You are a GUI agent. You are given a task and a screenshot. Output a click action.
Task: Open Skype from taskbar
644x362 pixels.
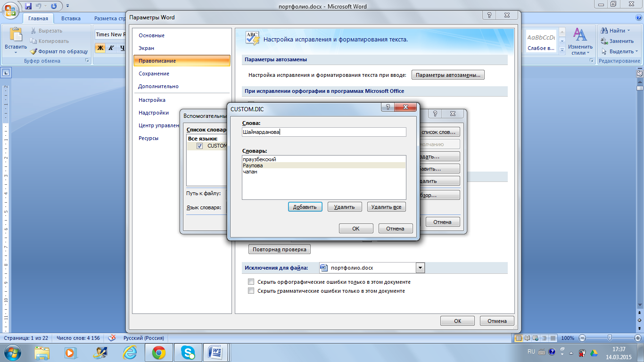tap(189, 353)
